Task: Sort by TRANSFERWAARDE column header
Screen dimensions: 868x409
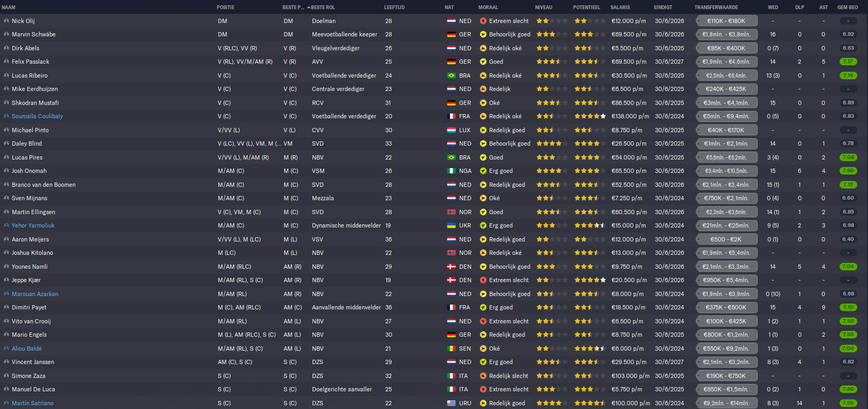Action: click(x=716, y=7)
